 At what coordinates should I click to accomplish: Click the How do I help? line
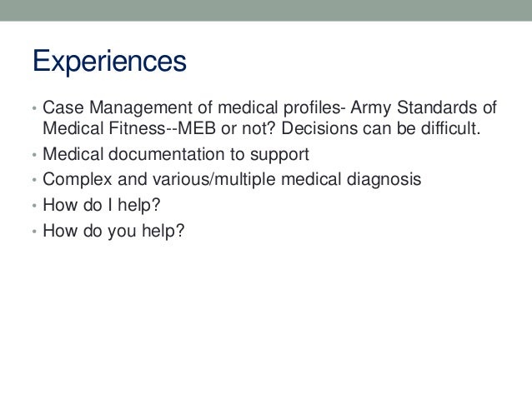click(102, 205)
